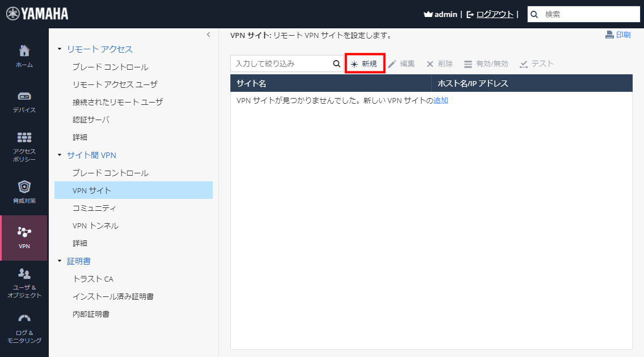This screenshot has width=644, height=357.
Task: Create a new VPN site with 新規
Action: [x=365, y=63]
